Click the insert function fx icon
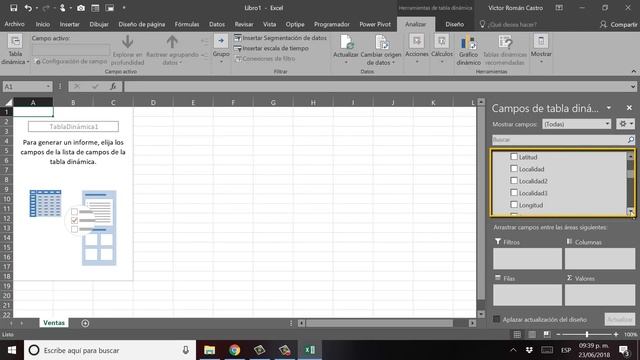 click(x=113, y=86)
